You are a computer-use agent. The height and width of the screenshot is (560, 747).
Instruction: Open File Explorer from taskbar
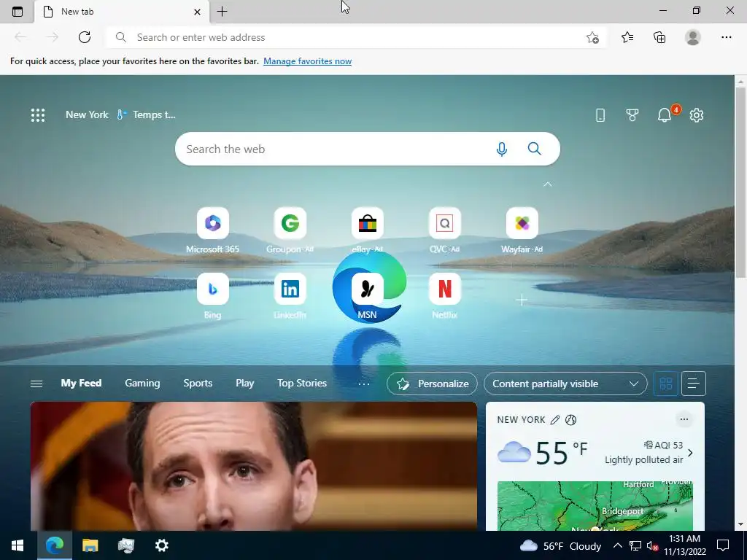(90, 545)
